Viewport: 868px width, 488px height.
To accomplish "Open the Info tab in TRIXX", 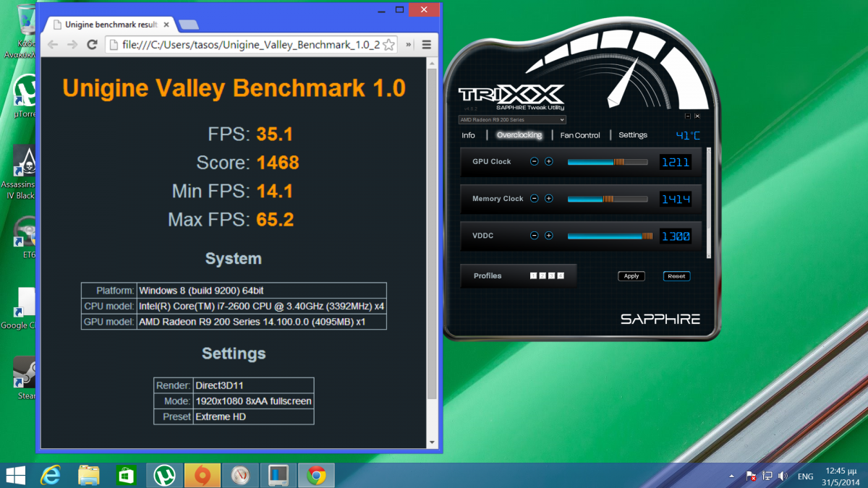I will [469, 135].
